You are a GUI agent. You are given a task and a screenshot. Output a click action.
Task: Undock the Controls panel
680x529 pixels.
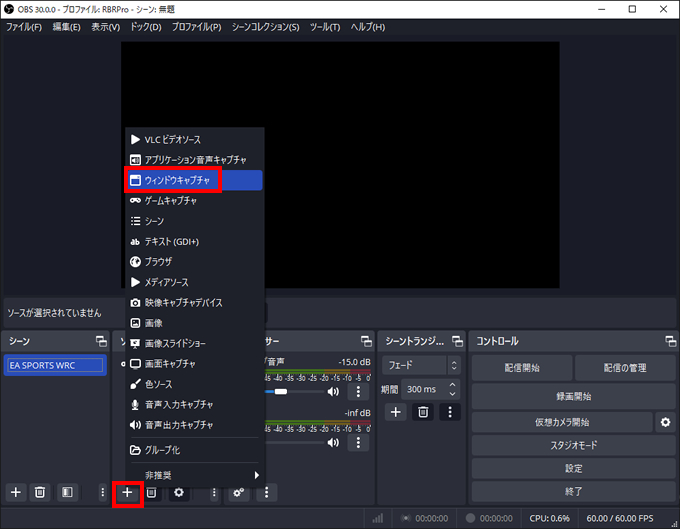pyautogui.click(x=670, y=341)
